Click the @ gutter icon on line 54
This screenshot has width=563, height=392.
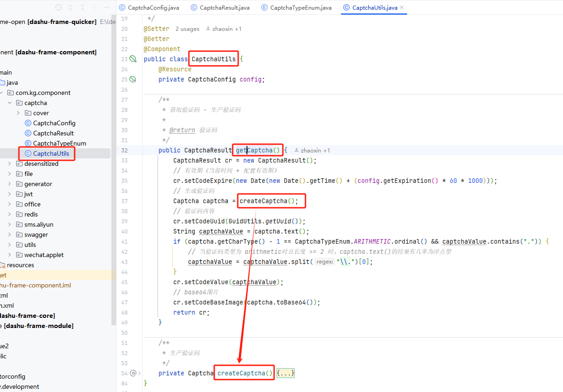pyautogui.click(x=133, y=373)
